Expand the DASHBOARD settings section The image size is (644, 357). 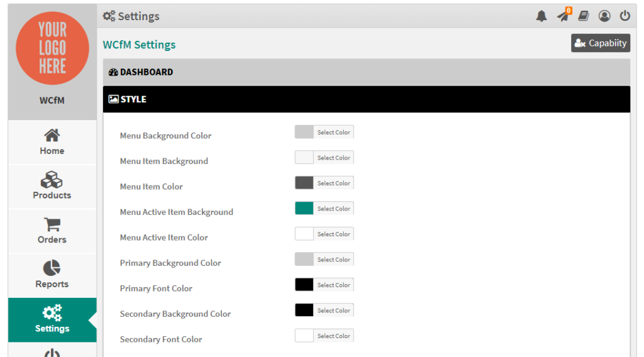click(x=367, y=72)
